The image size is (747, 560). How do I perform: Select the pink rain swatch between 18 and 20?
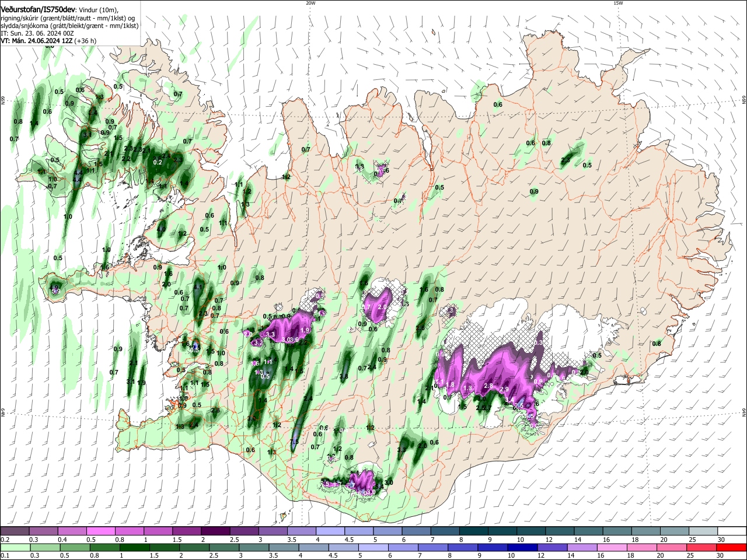pyautogui.click(x=641, y=548)
